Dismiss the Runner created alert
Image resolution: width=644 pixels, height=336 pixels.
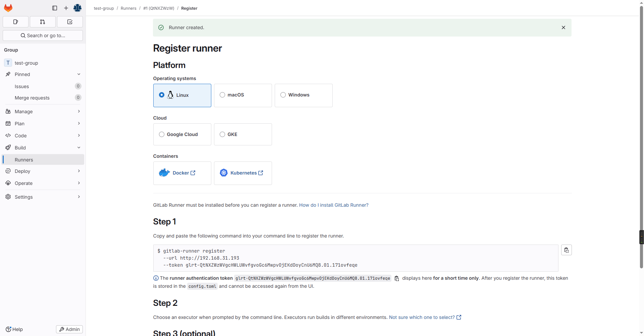click(563, 27)
